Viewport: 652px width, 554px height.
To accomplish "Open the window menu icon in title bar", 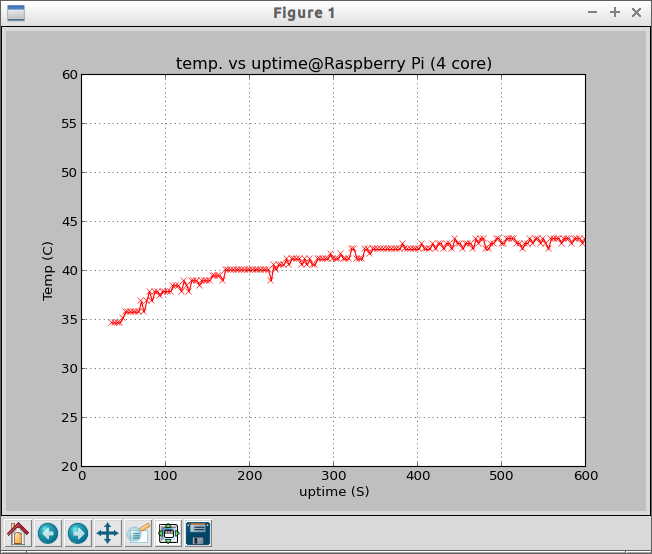I will pyautogui.click(x=16, y=13).
